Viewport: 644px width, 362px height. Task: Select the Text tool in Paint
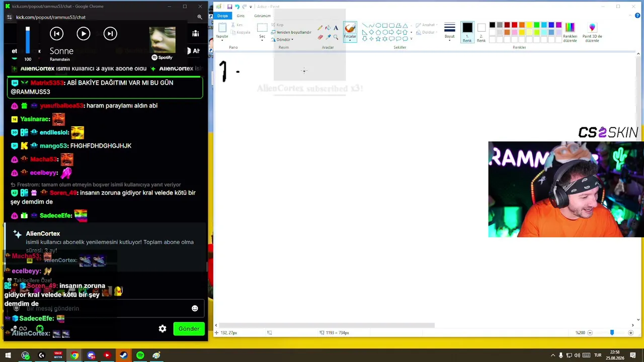pos(336,28)
